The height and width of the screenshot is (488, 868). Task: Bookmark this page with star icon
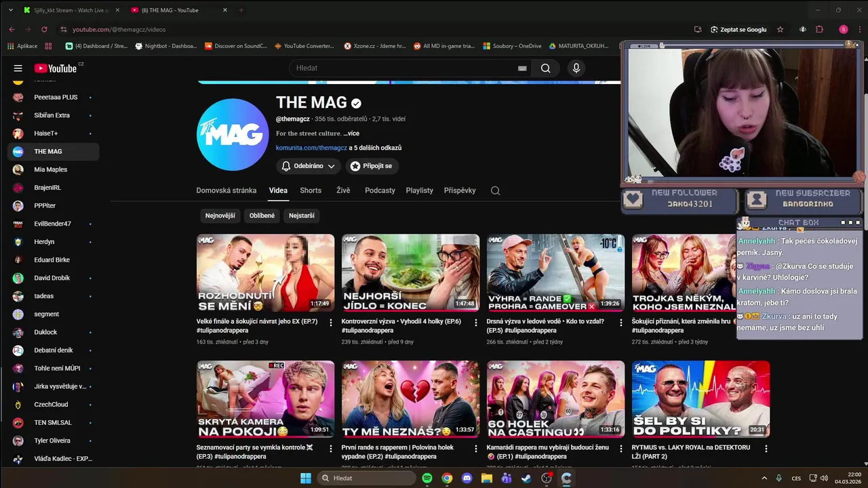[x=781, y=29]
